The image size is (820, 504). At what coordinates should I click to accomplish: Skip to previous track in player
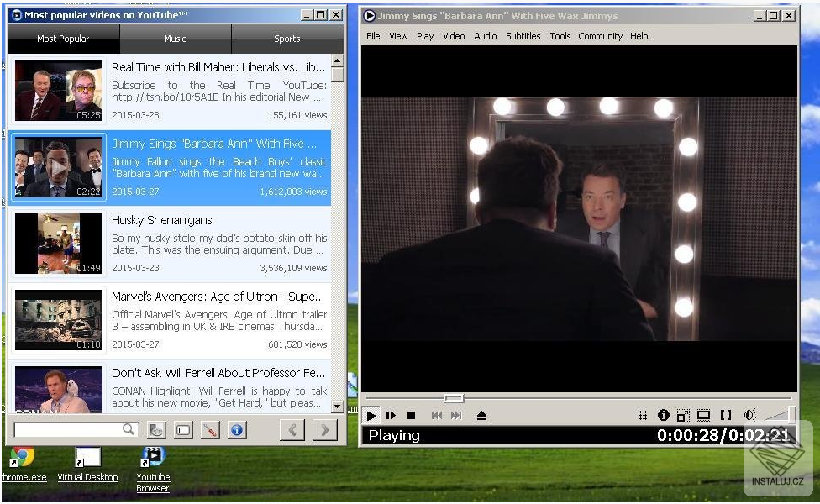437,416
